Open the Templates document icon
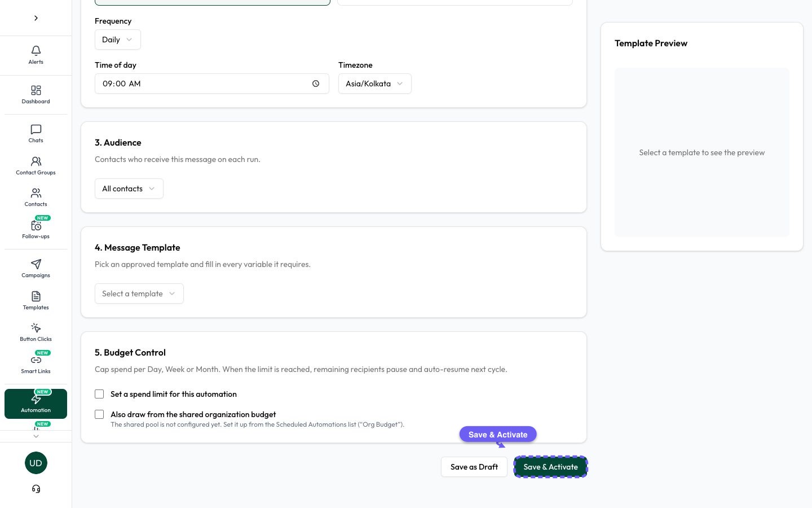The height and width of the screenshot is (508, 812). tap(36, 296)
